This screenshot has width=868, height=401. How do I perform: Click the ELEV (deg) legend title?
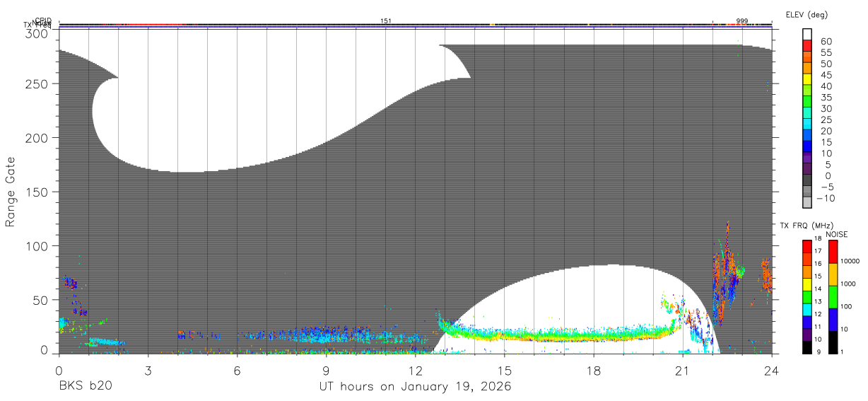pyautogui.click(x=807, y=15)
